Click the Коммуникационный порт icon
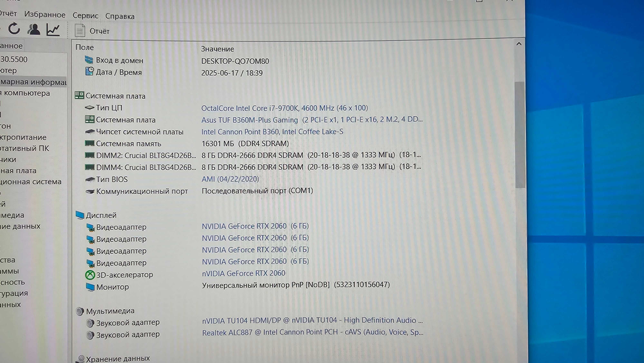Image resolution: width=644 pixels, height=363 pixels. pos(90,191)
